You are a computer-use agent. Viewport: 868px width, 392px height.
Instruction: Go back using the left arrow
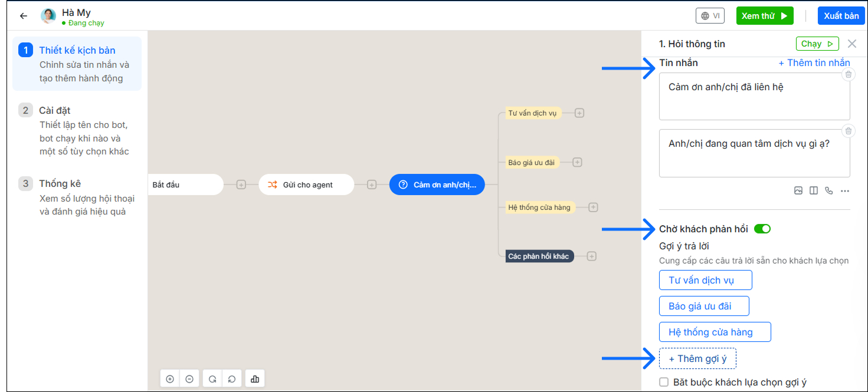point(24,16)
